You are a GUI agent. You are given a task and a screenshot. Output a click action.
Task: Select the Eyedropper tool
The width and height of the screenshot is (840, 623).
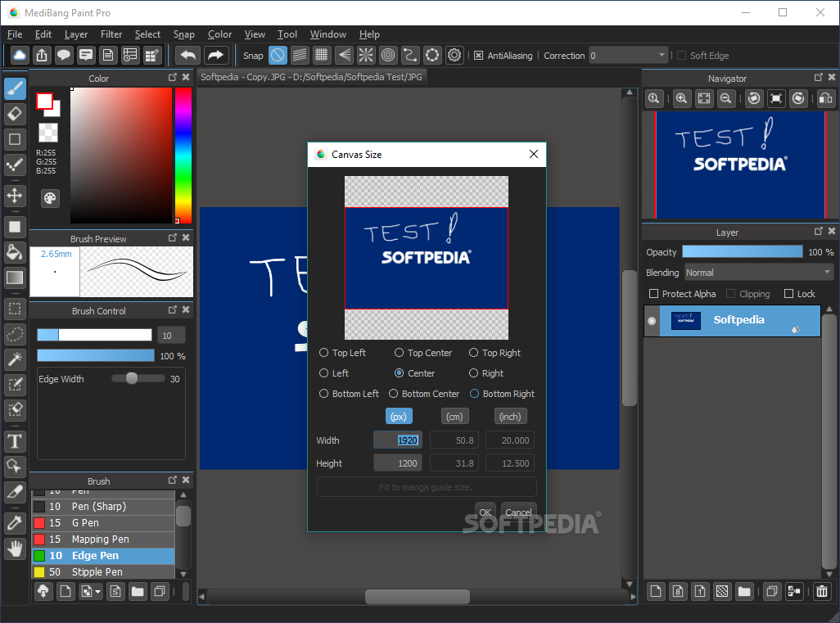click(x=15, y=523)
